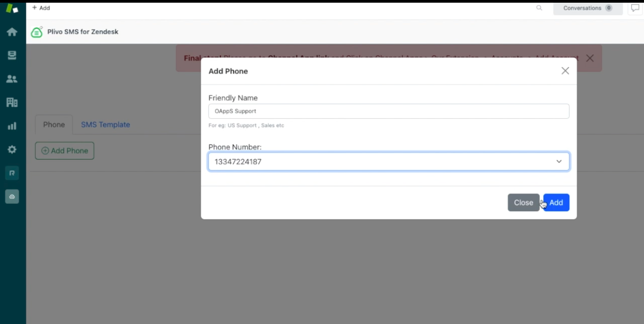The image size is (644, 324).
Task: Switch to the SMS Template tab
Action: point(106,125)
